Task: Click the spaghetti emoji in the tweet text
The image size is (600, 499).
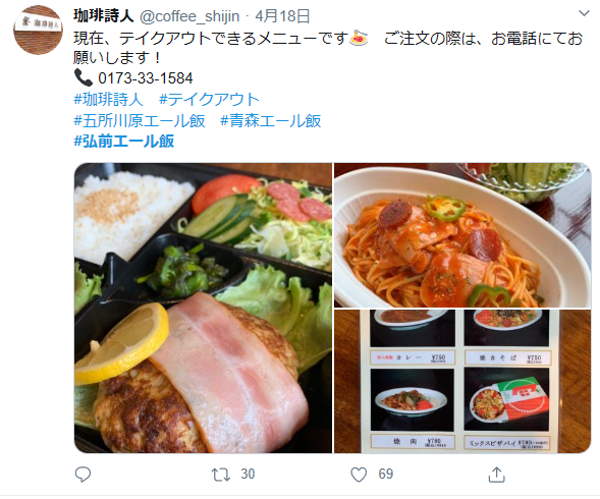Action: [359, 38]
